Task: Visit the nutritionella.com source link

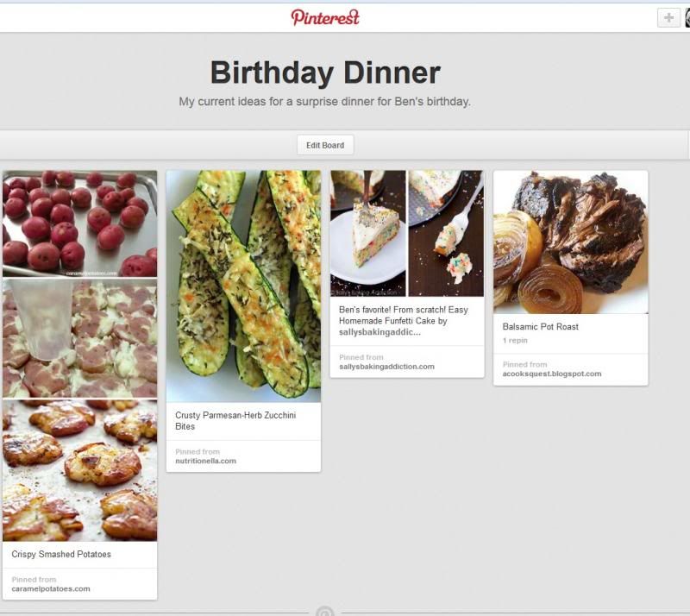Action: [x=205, y=461]
